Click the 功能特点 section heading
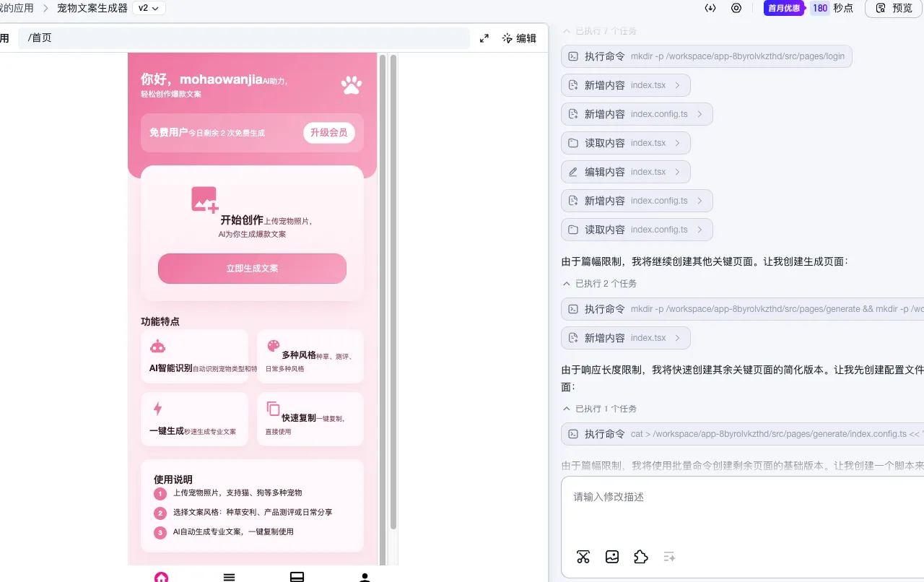This screenshot has height=582, width=924. [x=160, y=322]
